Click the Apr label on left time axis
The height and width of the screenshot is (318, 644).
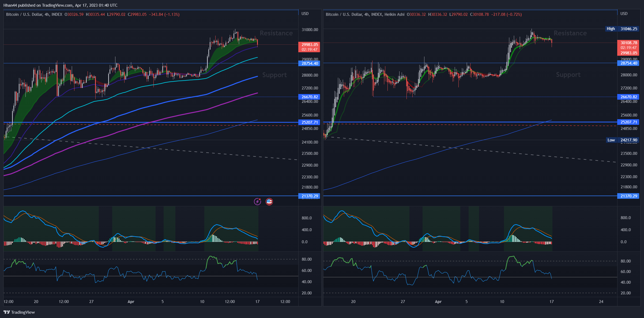tap(131, 302)
